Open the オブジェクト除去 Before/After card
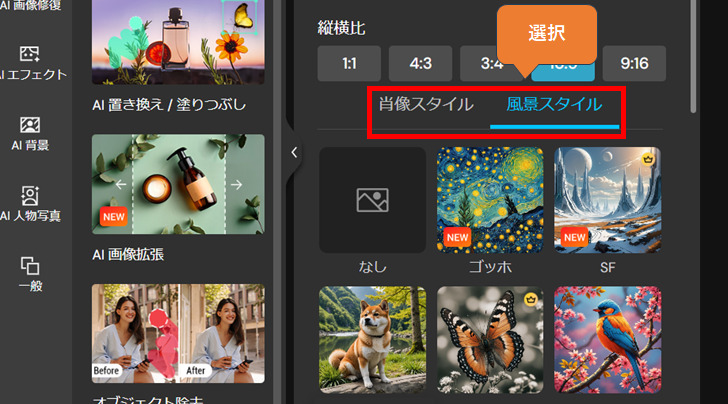This screenshot has height=404, width=728. point(178,333)
